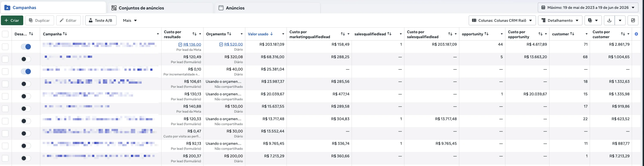Sort by opportunity column arrows

tap(486, 34)
